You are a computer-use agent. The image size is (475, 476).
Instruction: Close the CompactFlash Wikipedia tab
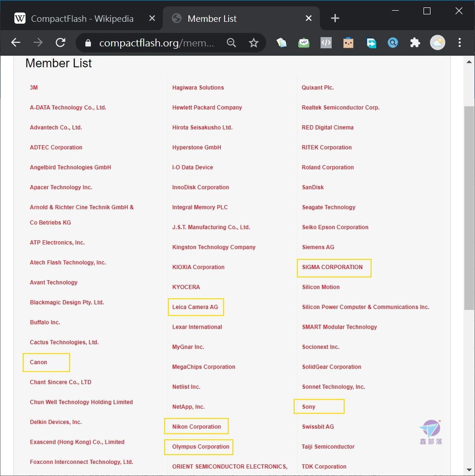click(152, 19)
